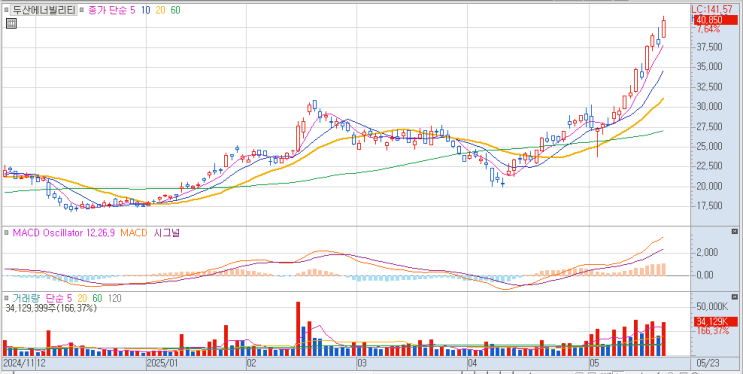Close the MACD indicator panel
743x374 pixels.
[x=734, y=231]
